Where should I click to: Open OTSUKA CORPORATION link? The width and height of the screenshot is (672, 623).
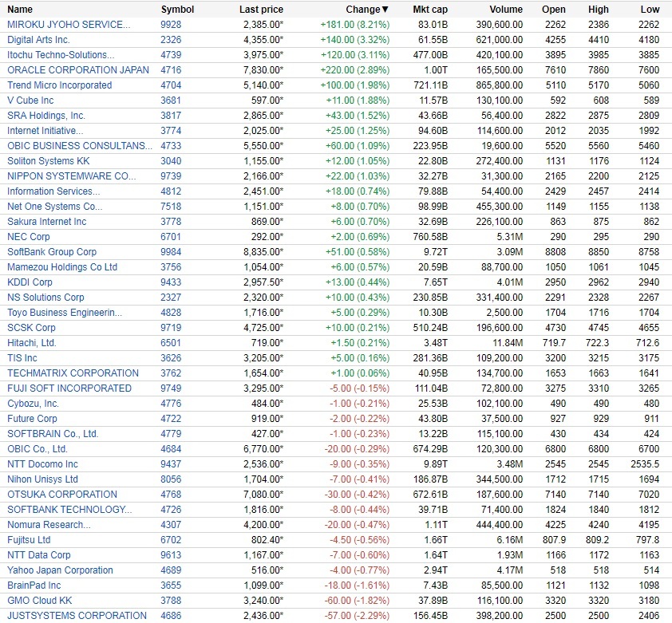(62, 495)
